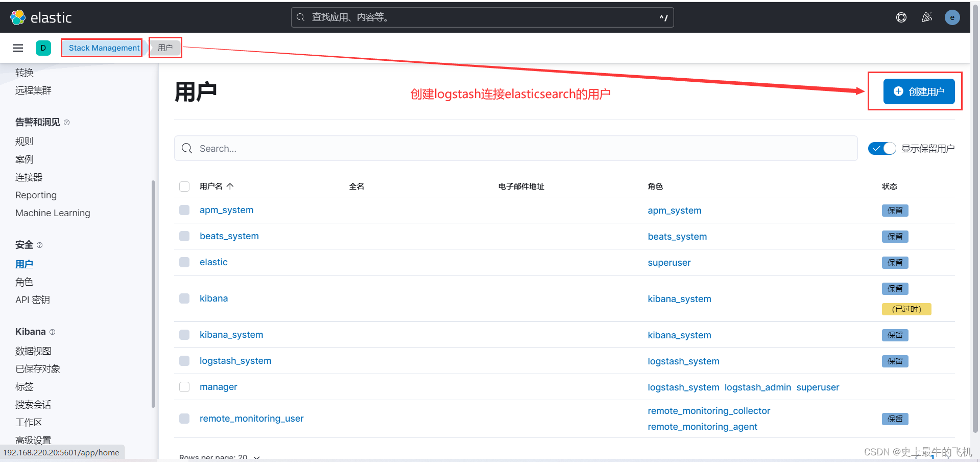Open the kibana_system user link
The width and height of the screenshot is (980, 462).
[x=231, y=335]
